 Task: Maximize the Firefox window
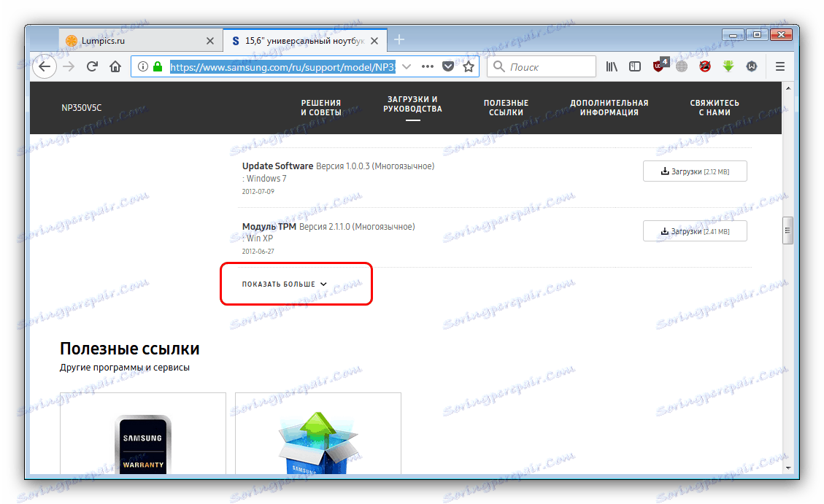coord(757,35)
